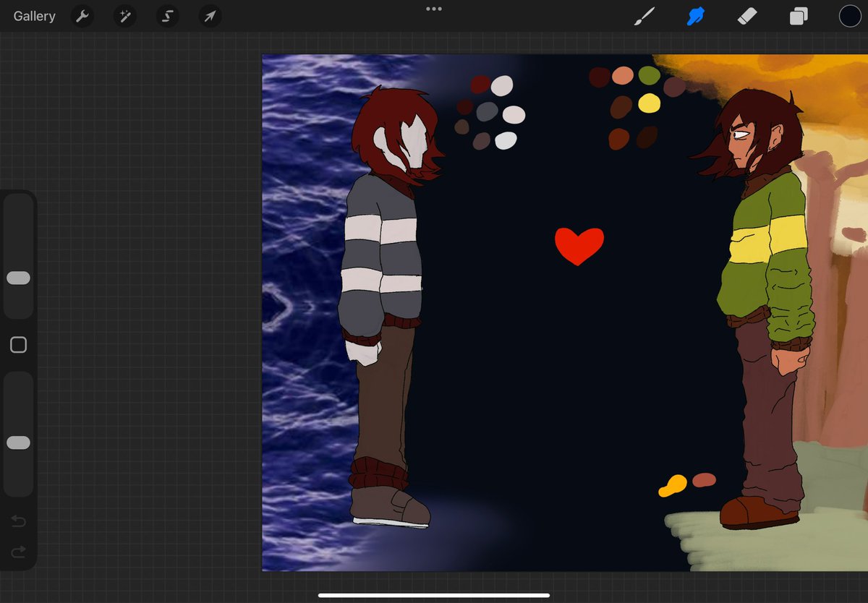The image size is (868, 603).
Task: Click the red heart on the canvas
Action: [x=579, y=246]
